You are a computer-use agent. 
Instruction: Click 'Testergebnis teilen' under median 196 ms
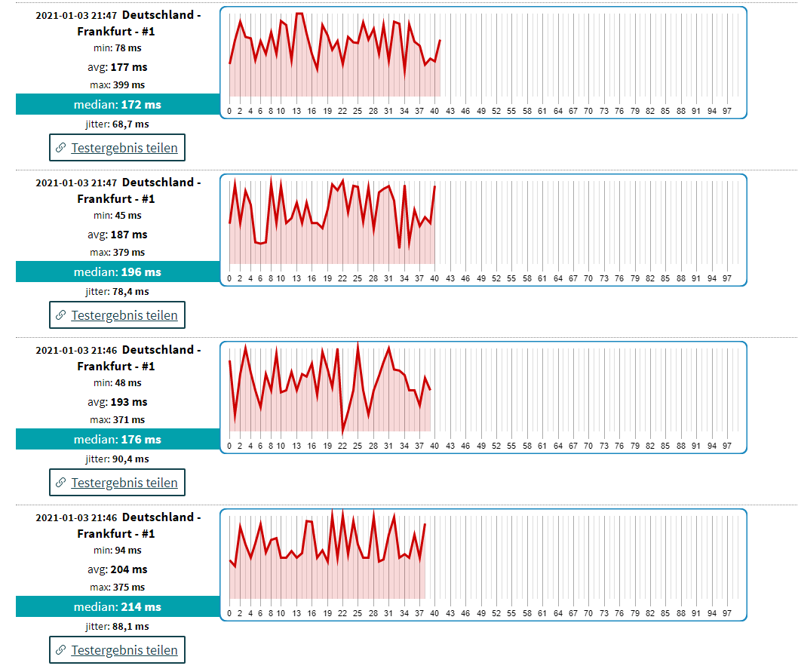117,315
